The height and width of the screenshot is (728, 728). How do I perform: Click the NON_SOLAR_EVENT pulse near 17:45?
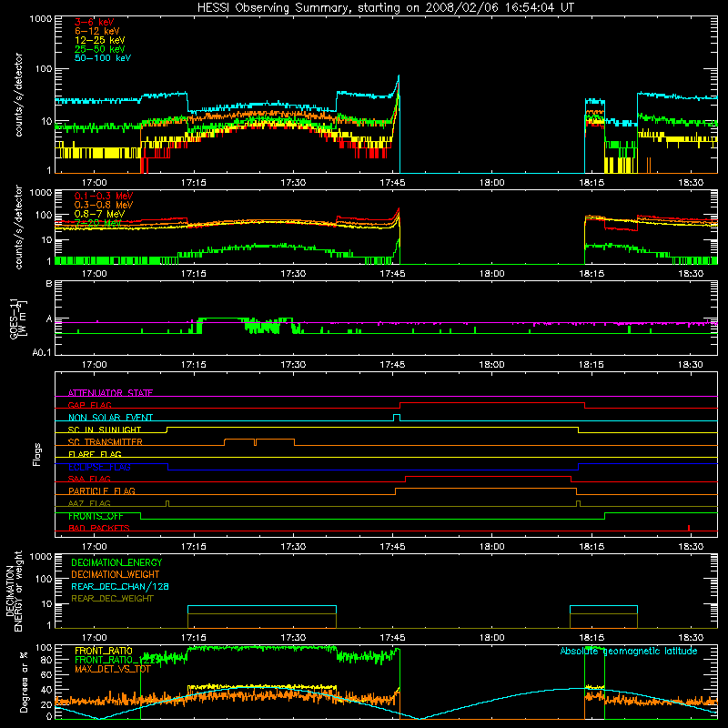pyautogui.click(x=397, y=418)
